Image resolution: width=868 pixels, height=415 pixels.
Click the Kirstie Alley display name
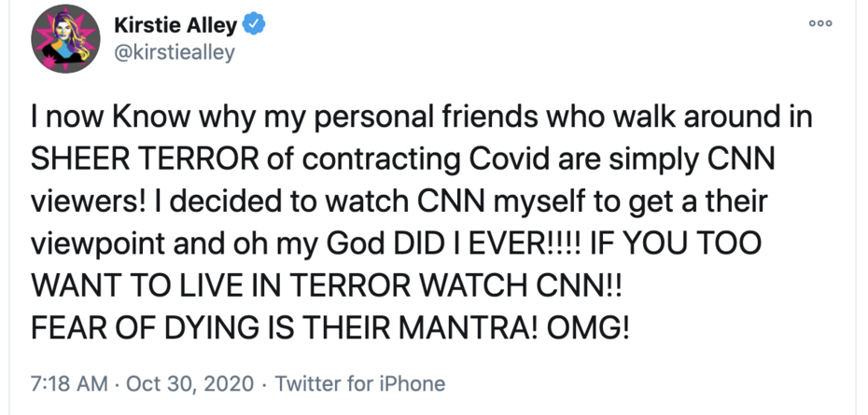click(175, 25)
